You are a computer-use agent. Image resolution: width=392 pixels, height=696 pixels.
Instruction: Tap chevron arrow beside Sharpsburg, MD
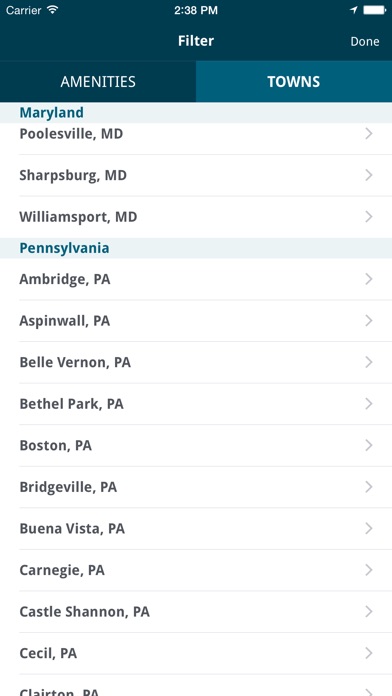click(x=368, y=175)
